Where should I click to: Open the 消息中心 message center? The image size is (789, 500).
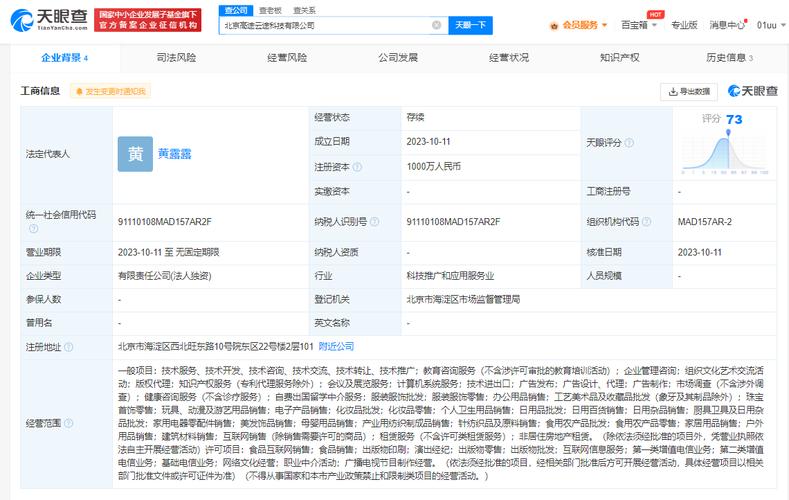tap(727, 25)
